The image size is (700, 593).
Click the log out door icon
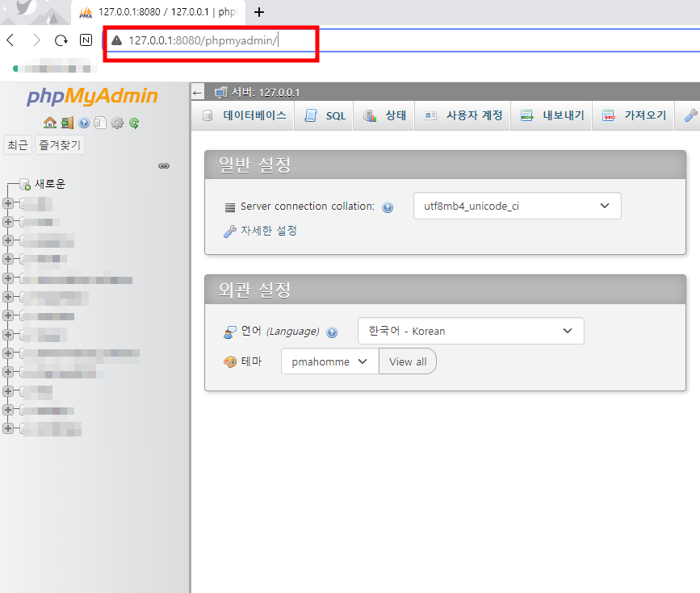tap(67, 123)
